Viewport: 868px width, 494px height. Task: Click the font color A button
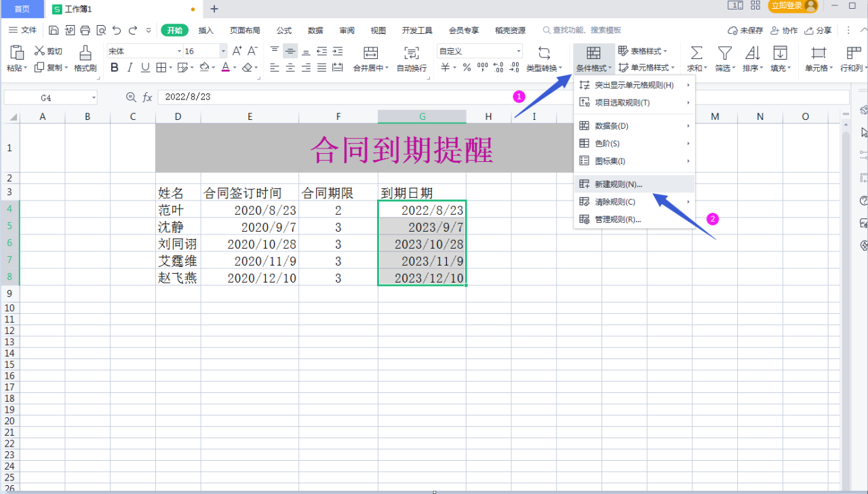click(225, 68)
